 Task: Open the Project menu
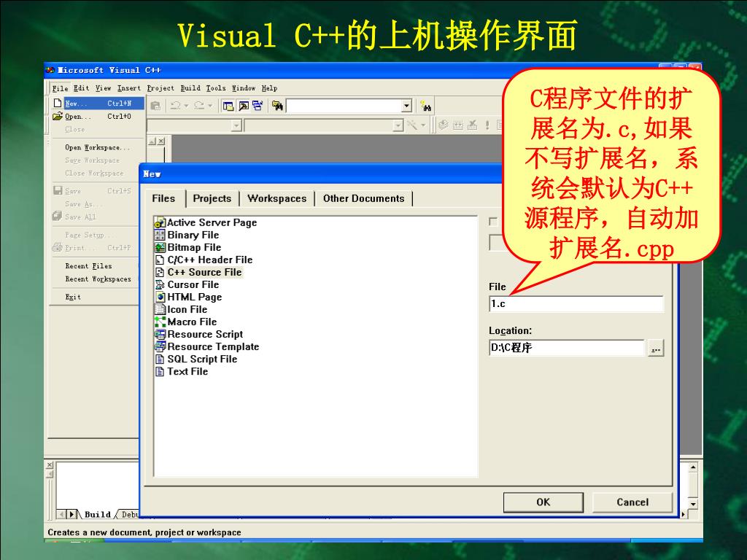(160, 88)
